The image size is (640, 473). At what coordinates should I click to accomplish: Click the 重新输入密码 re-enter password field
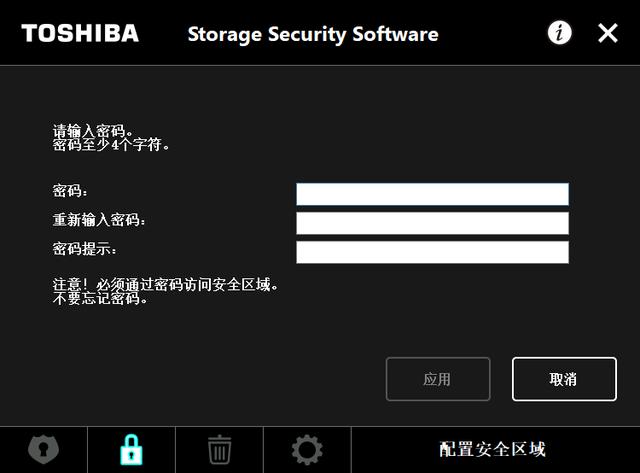coord(432,223)
